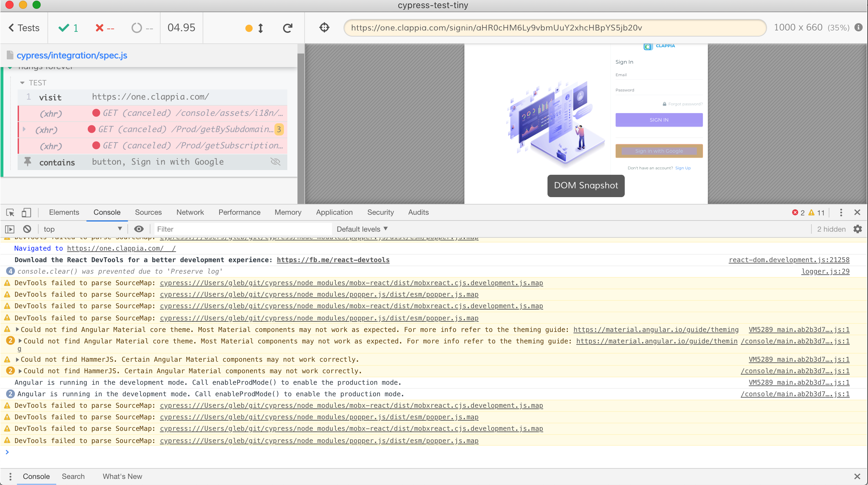The width and height of the screenshot is (868, 485).
Task: Click the react-devtools download link
Action: [333, 260]
